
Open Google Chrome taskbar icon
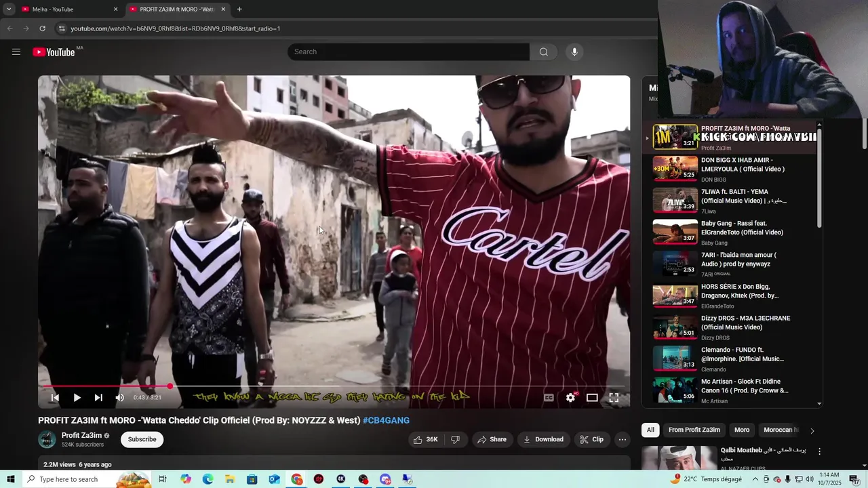coord(297,479)
